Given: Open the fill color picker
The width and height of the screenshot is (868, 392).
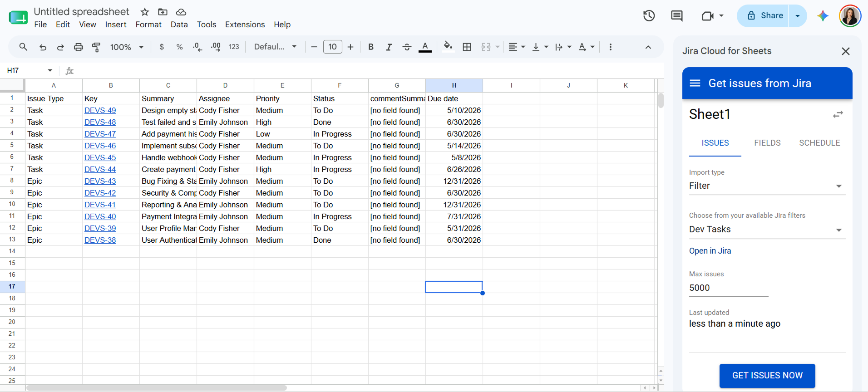Looking at the screenshot, I should pyautogui.click(x=448, y=47).
